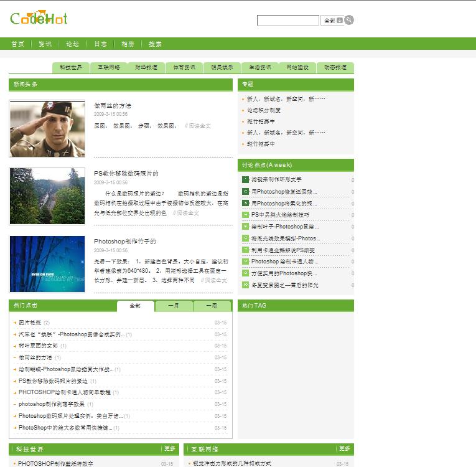Switch to the 明星娱乐 category tab
This screenshot has width=476, height=467.
pyautogui.click(x=222, y=67)
